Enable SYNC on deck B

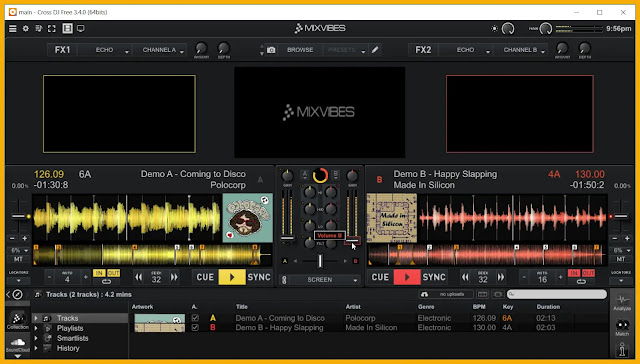(x=434, y=277)
